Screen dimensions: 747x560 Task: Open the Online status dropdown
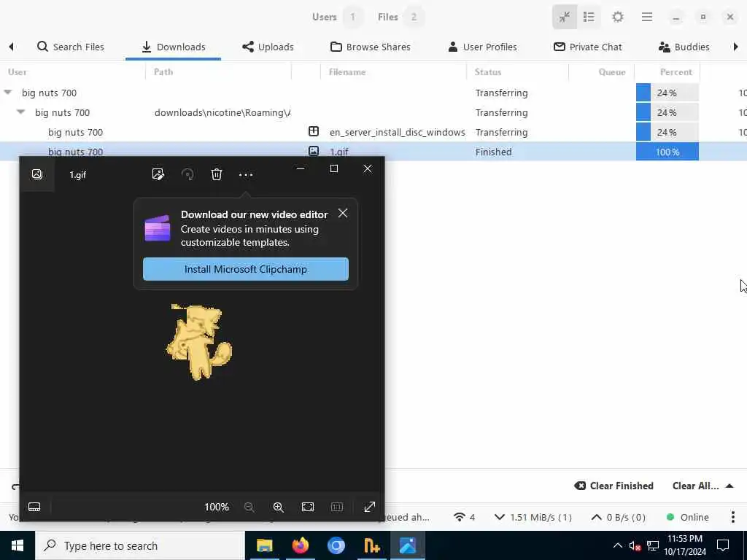[x=687, y=517]
